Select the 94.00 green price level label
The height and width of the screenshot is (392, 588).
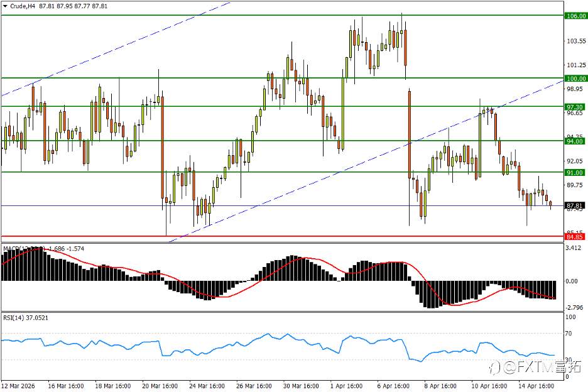(x=575, y=141)
